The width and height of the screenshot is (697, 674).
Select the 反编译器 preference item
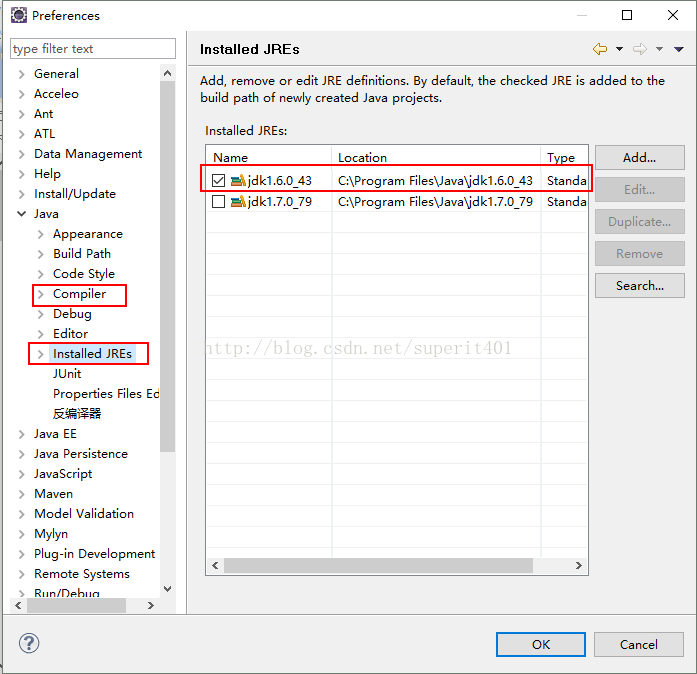pyautogui.click(x=77, y=413)
